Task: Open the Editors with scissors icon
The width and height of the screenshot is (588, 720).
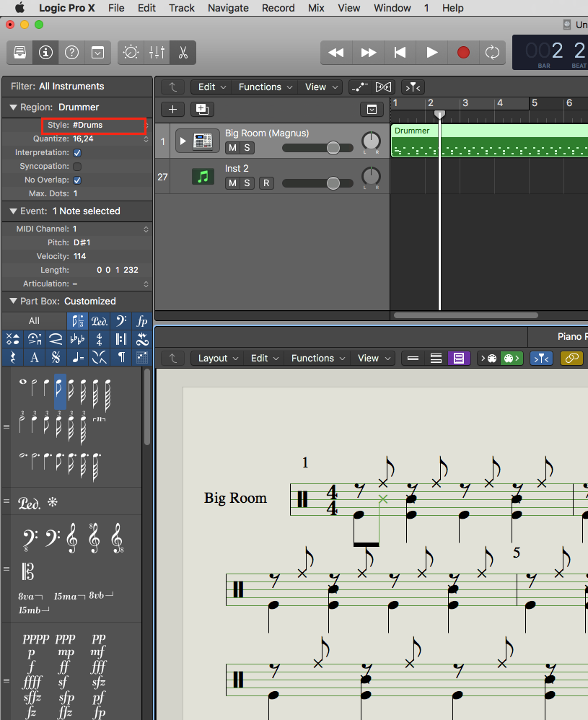Action: pyautogui.click(x=183, y=53)
